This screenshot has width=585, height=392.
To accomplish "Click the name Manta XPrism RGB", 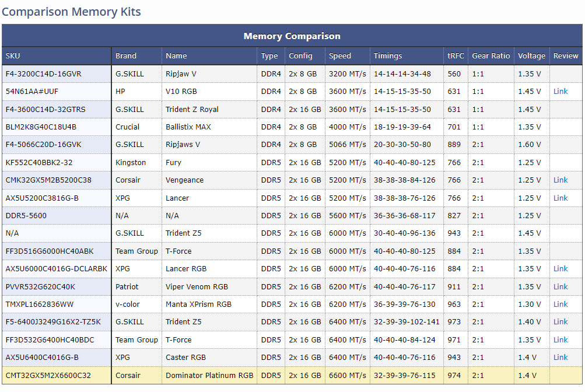I will point(198,304).
